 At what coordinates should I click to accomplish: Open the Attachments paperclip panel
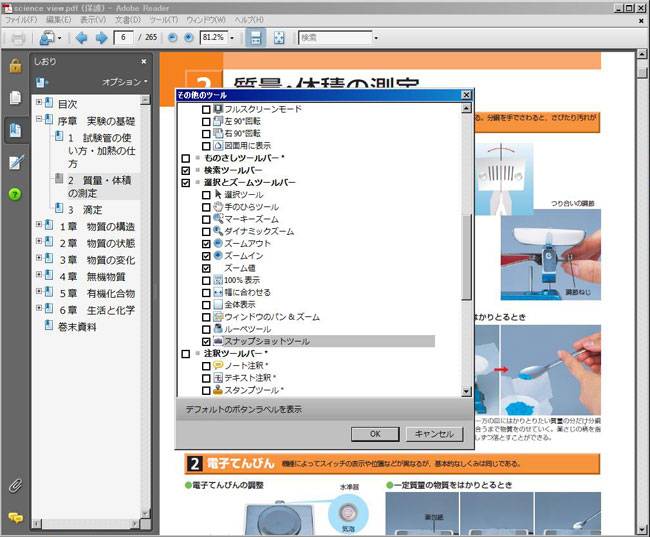(x=15, y=486)
